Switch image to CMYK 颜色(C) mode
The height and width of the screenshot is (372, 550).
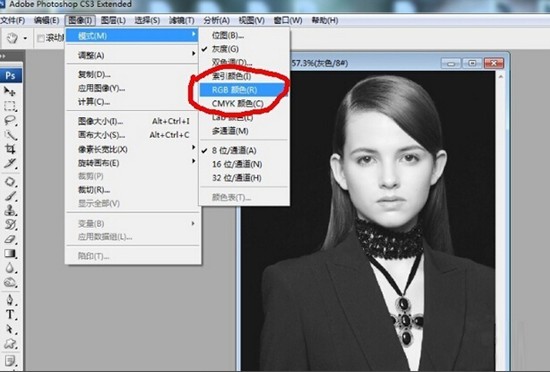[x=244, y=103]
